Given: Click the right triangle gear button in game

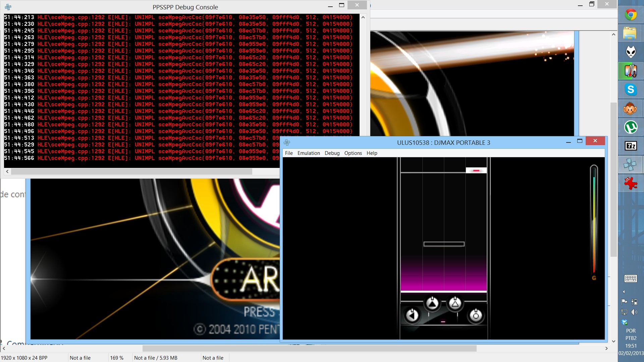Looking at the screenshot, I should pos(455,303).
